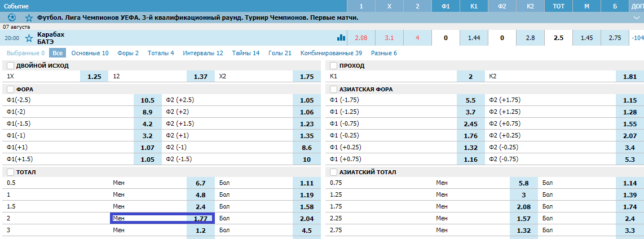Select Ф2 (-1.5) odds 10

point(306,160)
